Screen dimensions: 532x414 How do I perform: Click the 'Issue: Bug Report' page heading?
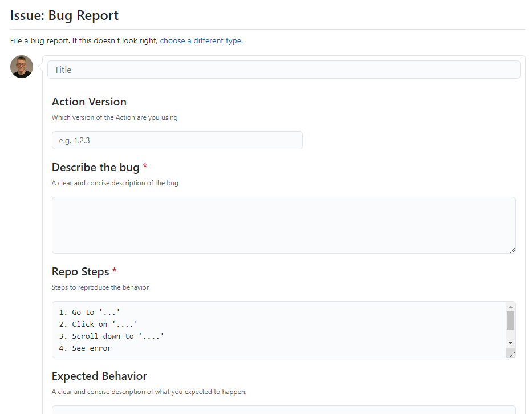[x=64, y=15]
